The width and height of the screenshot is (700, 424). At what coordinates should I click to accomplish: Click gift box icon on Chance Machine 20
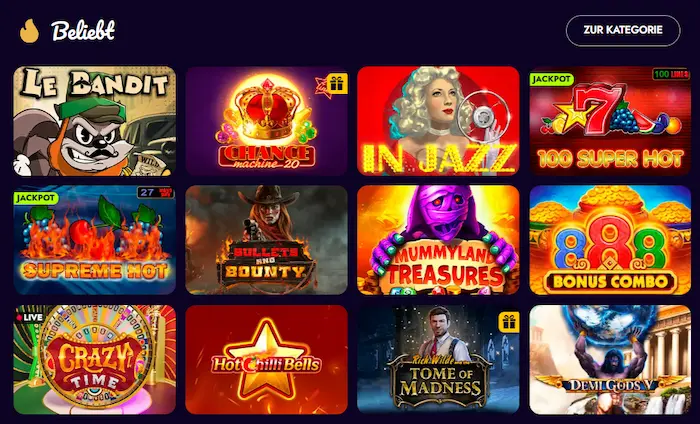pyautogui.click(x=337, y=84)
